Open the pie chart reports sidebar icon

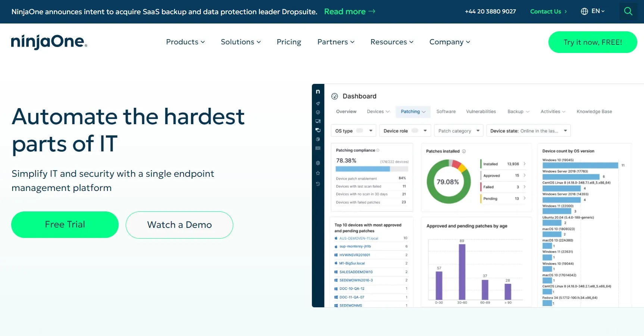[318, 139]
